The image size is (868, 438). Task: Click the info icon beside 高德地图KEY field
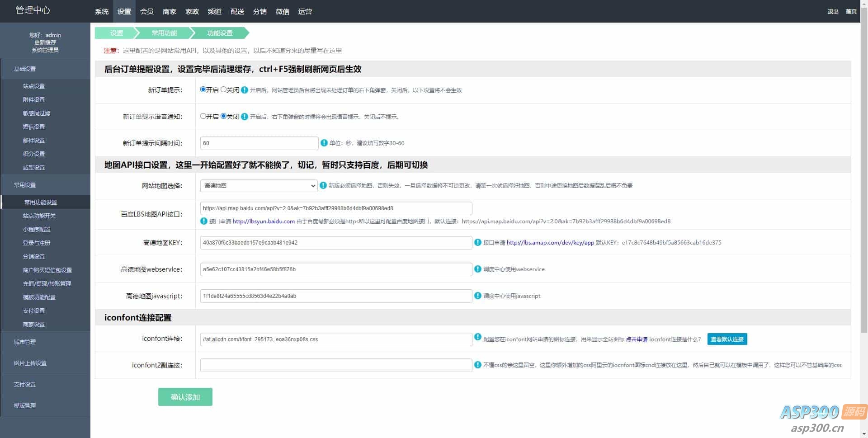click(x=477, y=243)
